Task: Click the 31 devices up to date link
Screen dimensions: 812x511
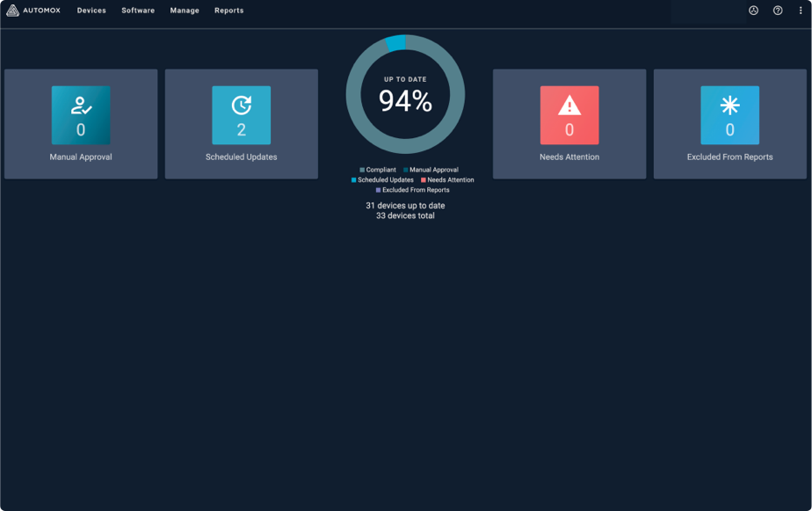Action: point(405,205)
